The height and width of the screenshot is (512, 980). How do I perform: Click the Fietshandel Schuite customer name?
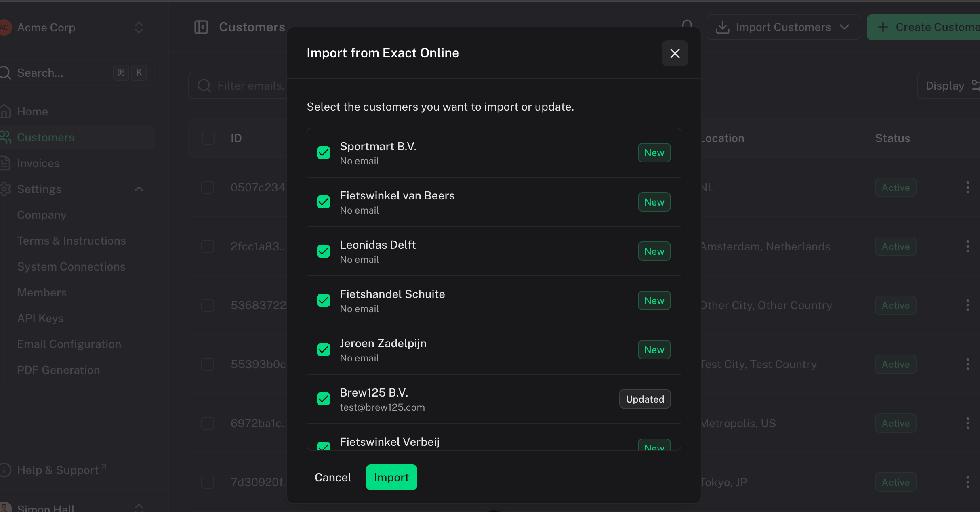click(392, 294)
